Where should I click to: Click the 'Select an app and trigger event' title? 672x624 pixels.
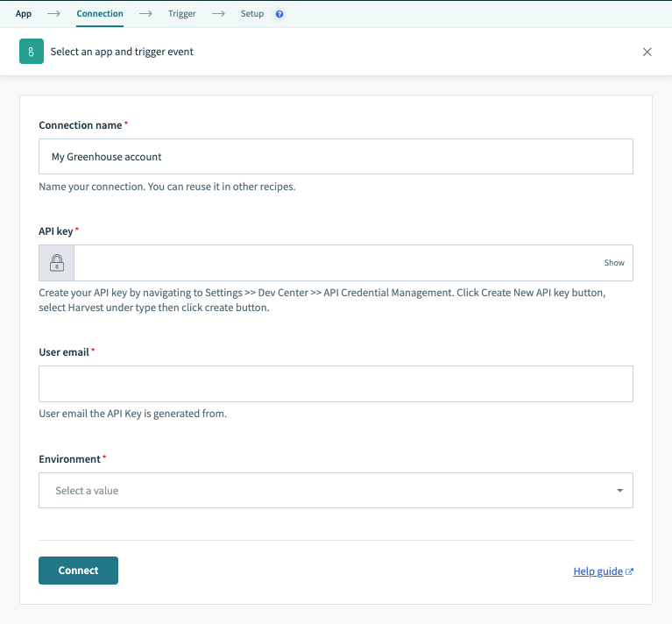pos(122,52)
